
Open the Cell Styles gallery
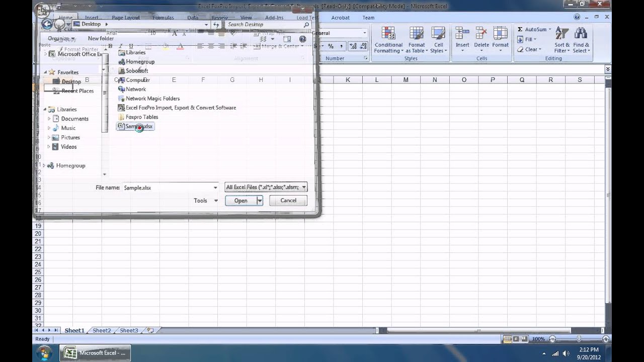click(438, 40)
